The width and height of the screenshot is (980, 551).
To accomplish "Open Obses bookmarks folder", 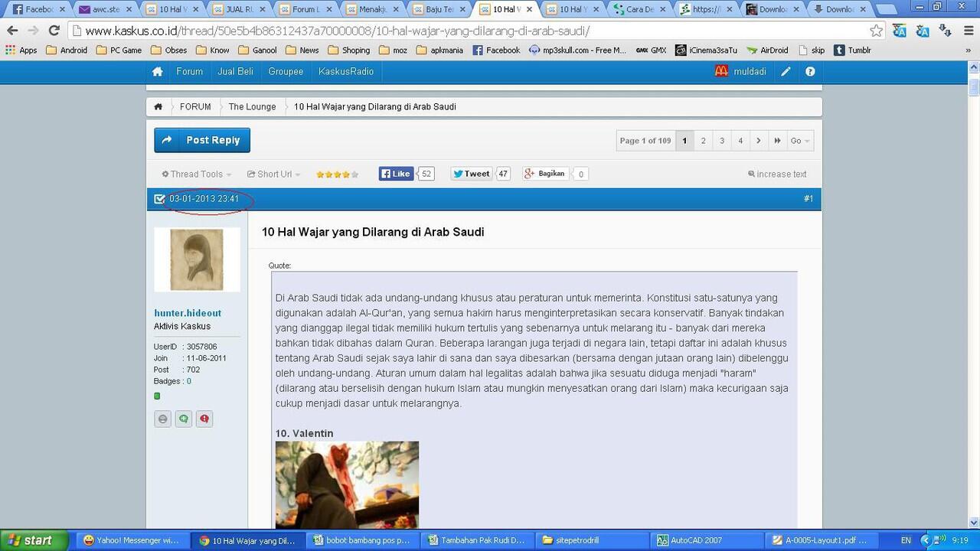I will 168,51.
